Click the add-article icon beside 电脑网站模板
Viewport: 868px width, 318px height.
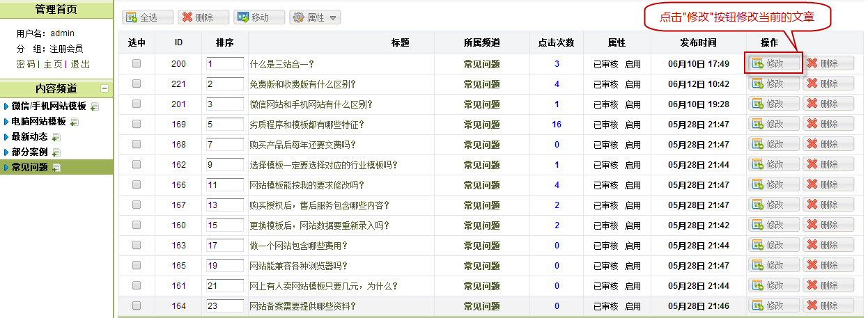click(75, 122)
